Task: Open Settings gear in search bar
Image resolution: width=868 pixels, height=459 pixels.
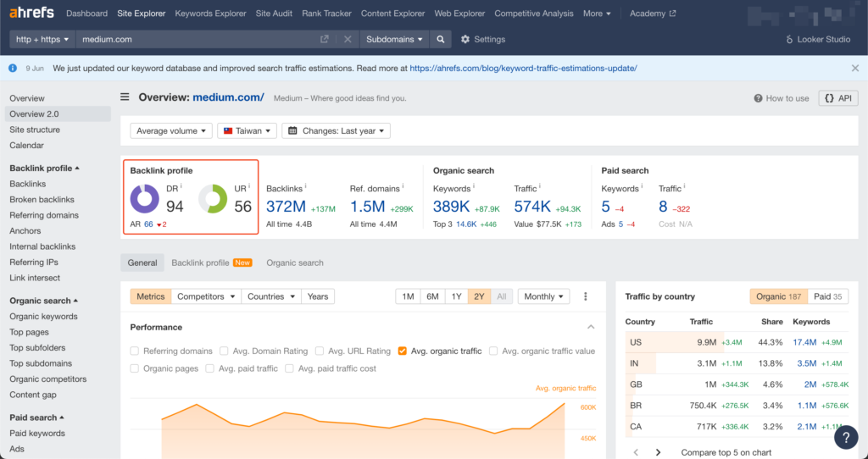Action: coord(482,39)
